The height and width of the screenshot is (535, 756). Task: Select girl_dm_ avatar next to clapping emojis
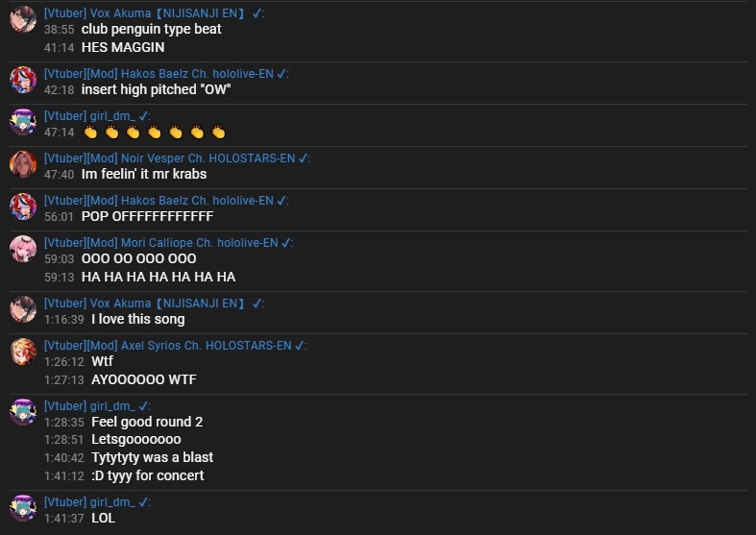[23, 122]
